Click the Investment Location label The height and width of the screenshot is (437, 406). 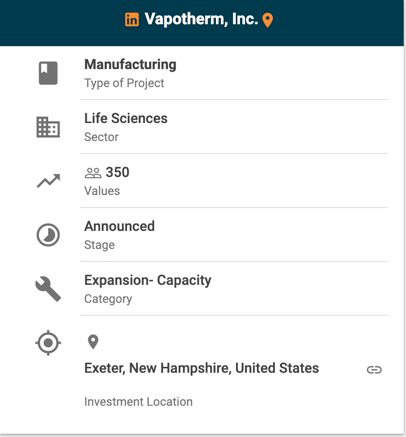[138, 402]
